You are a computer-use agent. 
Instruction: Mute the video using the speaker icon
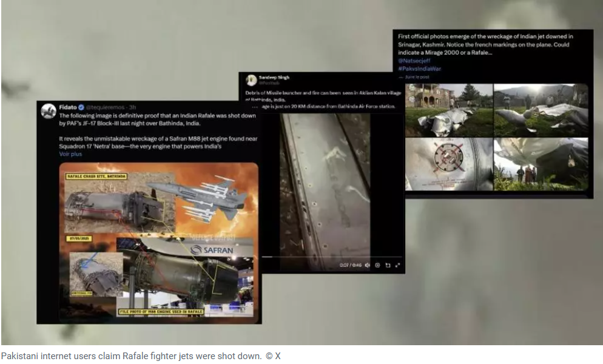click(x=368, y=265)
